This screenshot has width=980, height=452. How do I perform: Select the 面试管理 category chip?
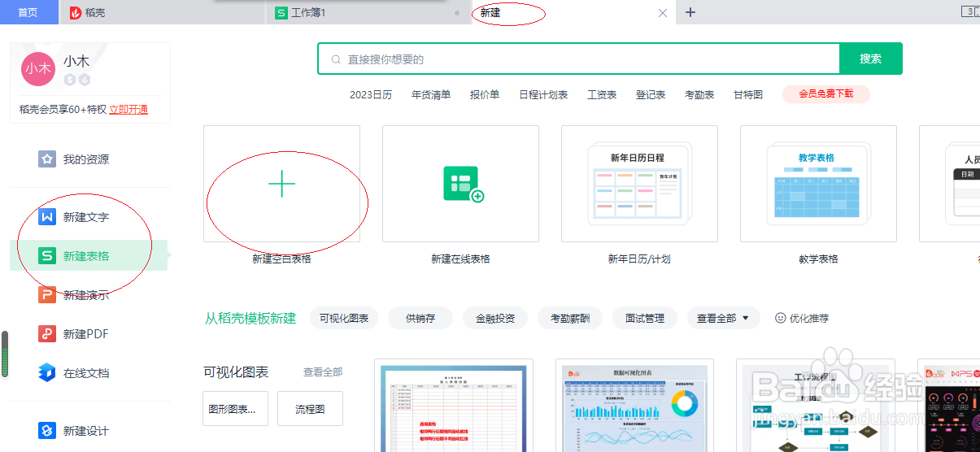pyautogui.click(x=645, y=318)
